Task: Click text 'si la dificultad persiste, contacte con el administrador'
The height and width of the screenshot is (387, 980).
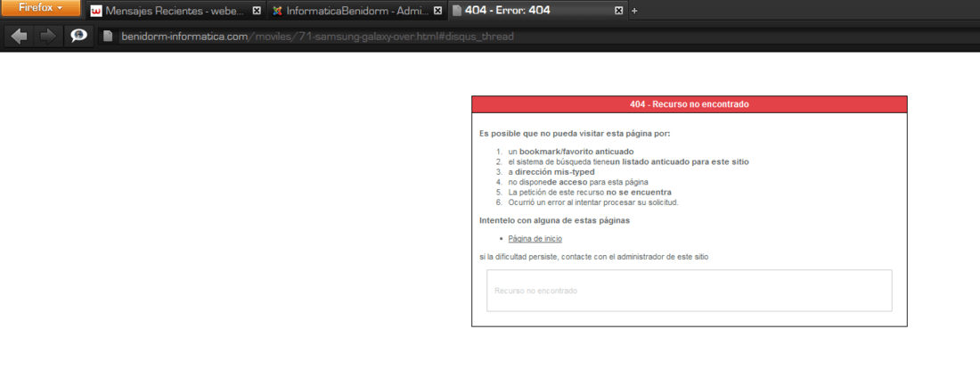Action: pyautogui.click(x=593, y=257)
